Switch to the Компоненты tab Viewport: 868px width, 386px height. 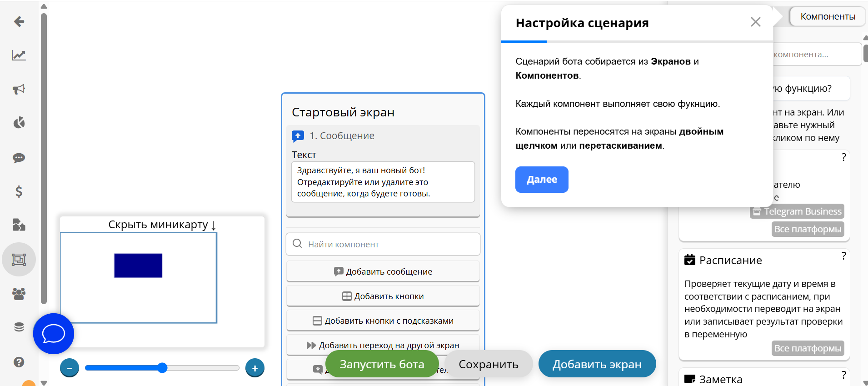[x=828, y=16]
